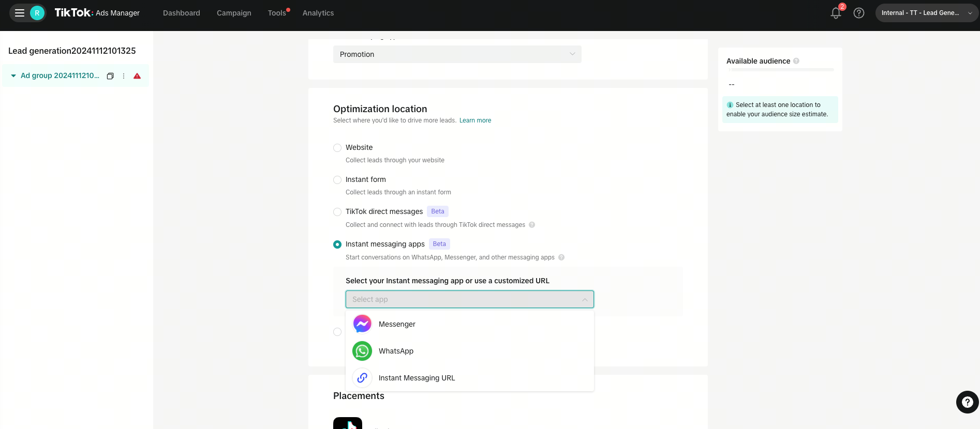Open ad group more options menu
980x429 pixels.
tap(124, 76)
